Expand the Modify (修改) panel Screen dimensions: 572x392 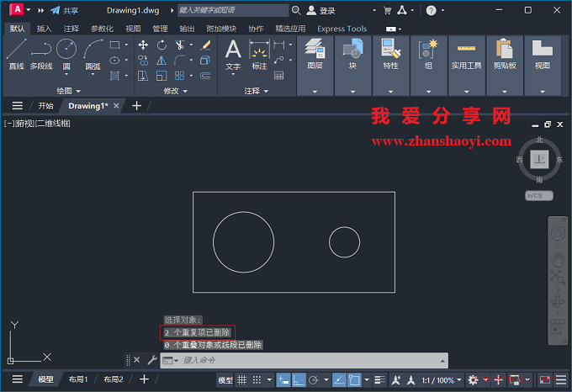(176, 91)
